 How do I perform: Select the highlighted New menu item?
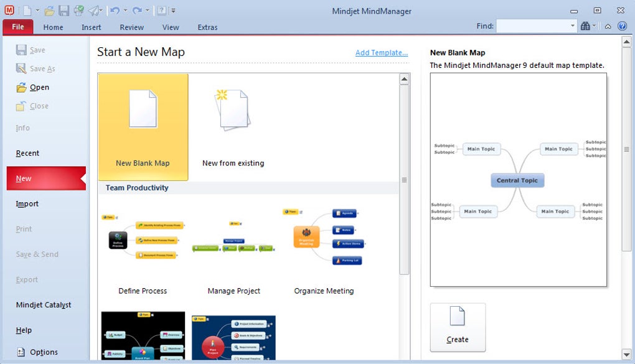tap(46, 178)
